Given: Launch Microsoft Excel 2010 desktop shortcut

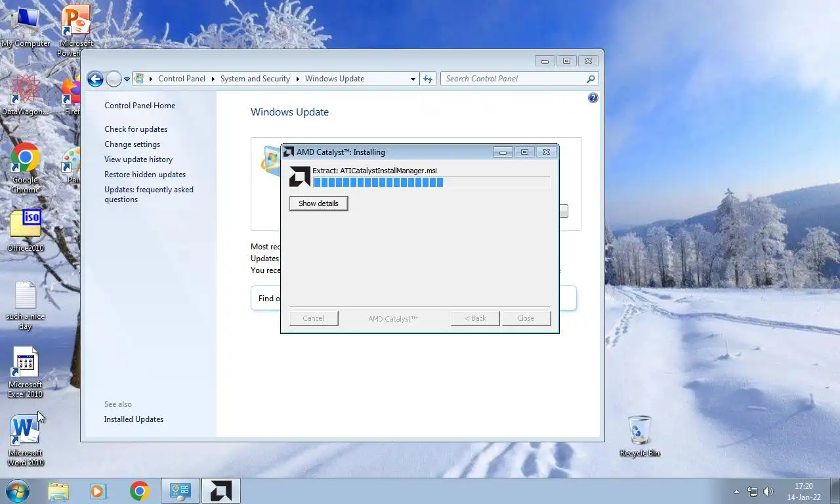Looking at the screenshot, I should pos(26,372).
